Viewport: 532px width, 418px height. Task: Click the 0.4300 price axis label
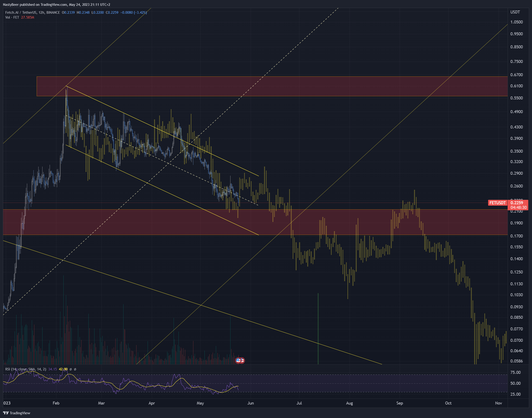517,127
